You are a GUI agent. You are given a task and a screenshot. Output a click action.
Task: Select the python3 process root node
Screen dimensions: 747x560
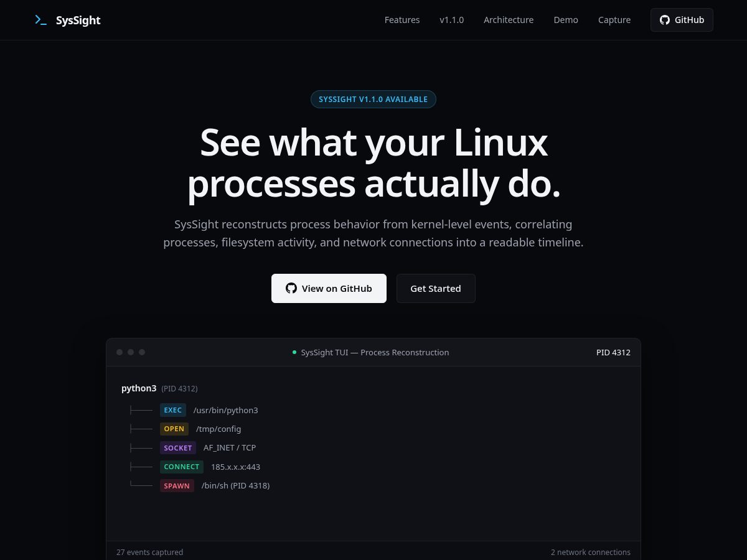click(139, 388)
